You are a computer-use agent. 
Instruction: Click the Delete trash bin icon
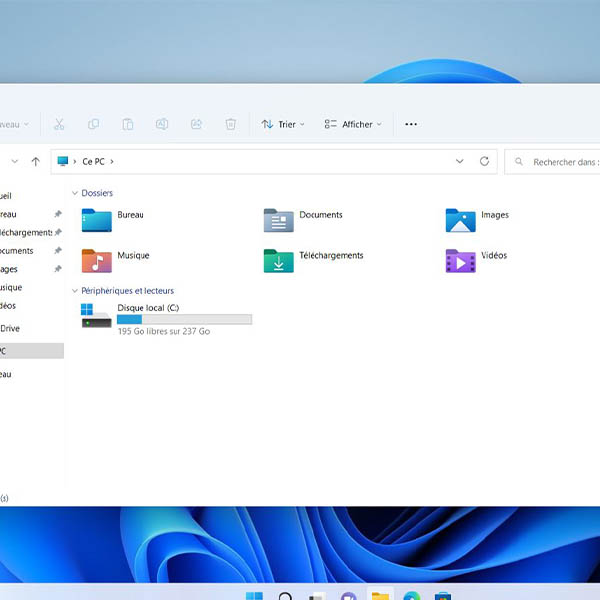coord(231,124)
